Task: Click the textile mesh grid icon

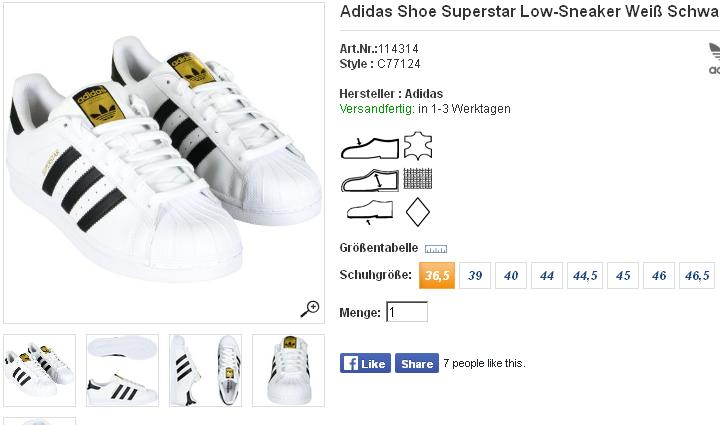Action: tap(417, 180)
